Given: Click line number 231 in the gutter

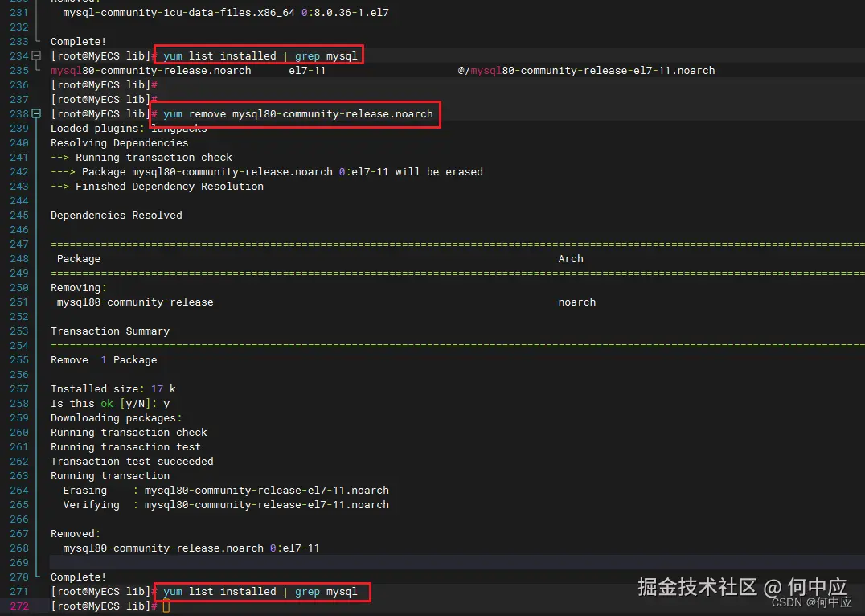Looking at the screenshot, I should click(x=18, y=12).
